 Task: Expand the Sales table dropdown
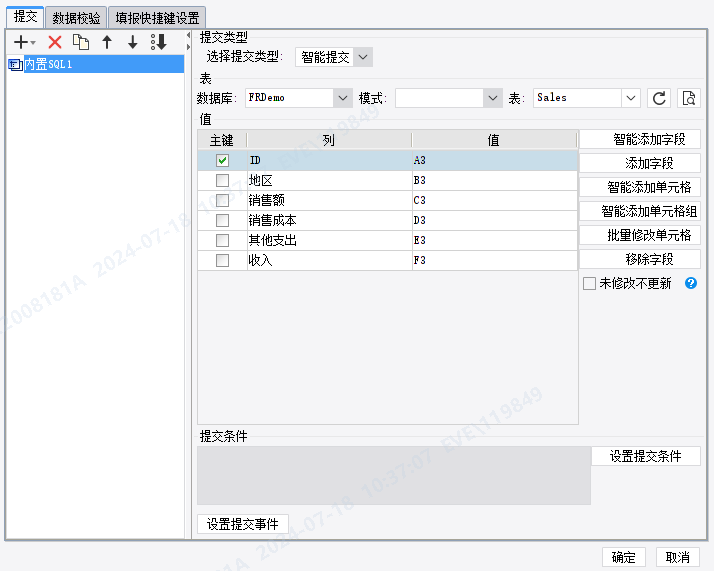pyautogui.click(x=586, y=98)
